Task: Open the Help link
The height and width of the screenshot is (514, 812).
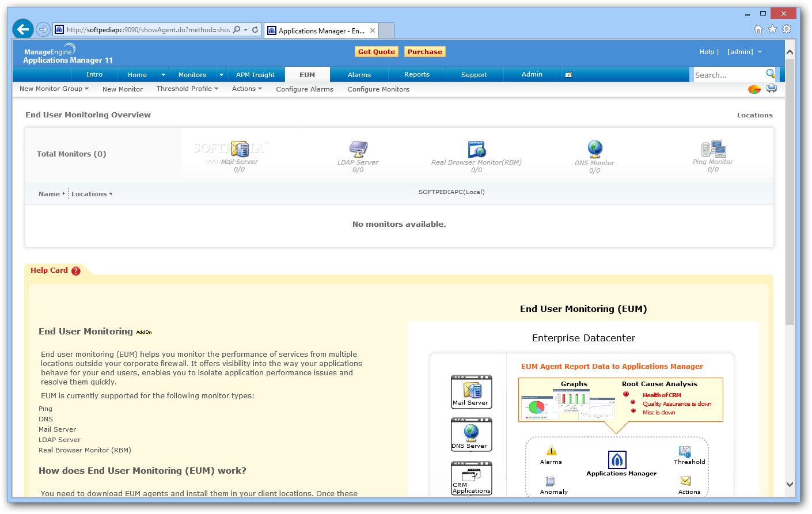Action: click(x=707, y=52)
